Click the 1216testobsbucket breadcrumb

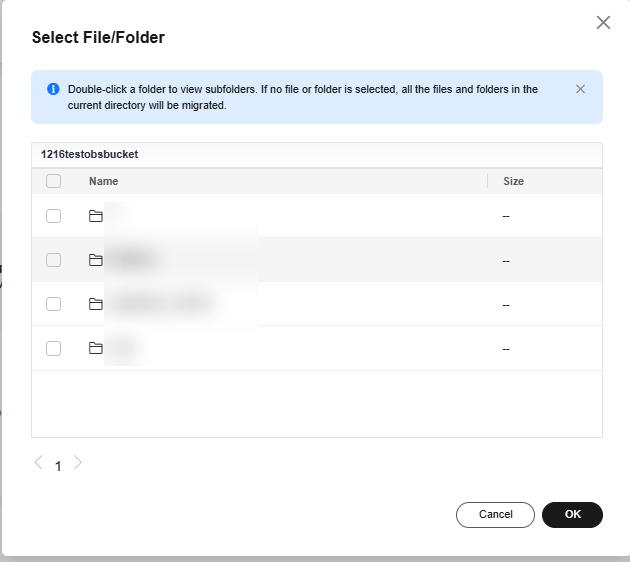pos(89,154)
